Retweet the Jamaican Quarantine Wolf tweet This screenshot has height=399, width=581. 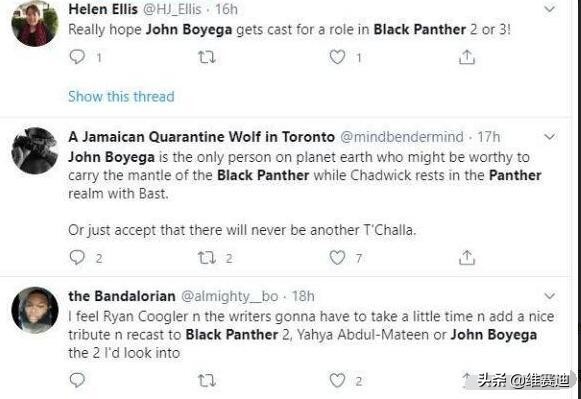click(x=206, y=258)
